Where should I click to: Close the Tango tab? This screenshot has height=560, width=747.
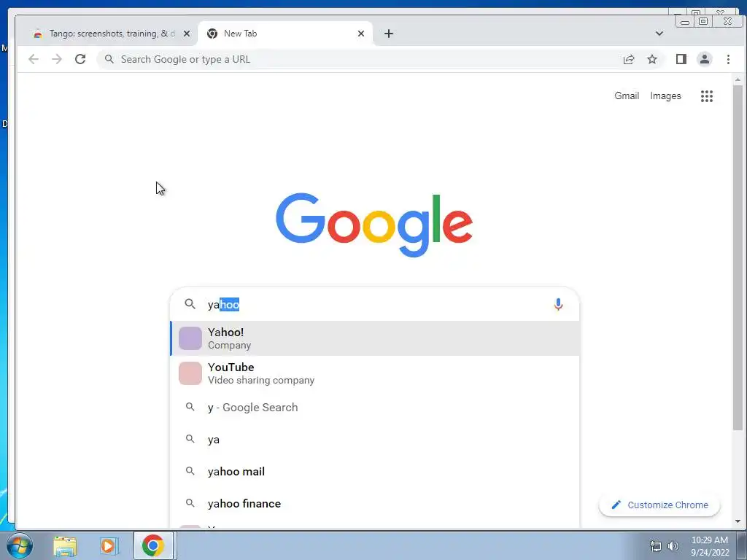coord(187,34)
